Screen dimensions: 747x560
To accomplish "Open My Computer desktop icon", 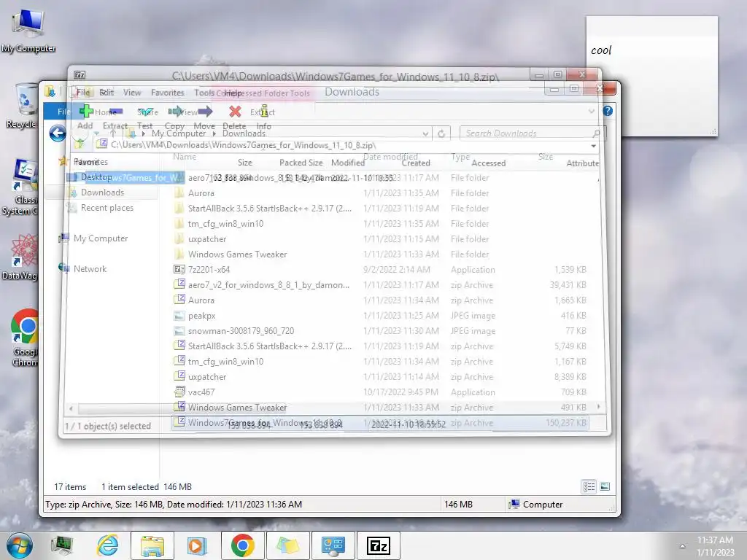I will (28, 31).
